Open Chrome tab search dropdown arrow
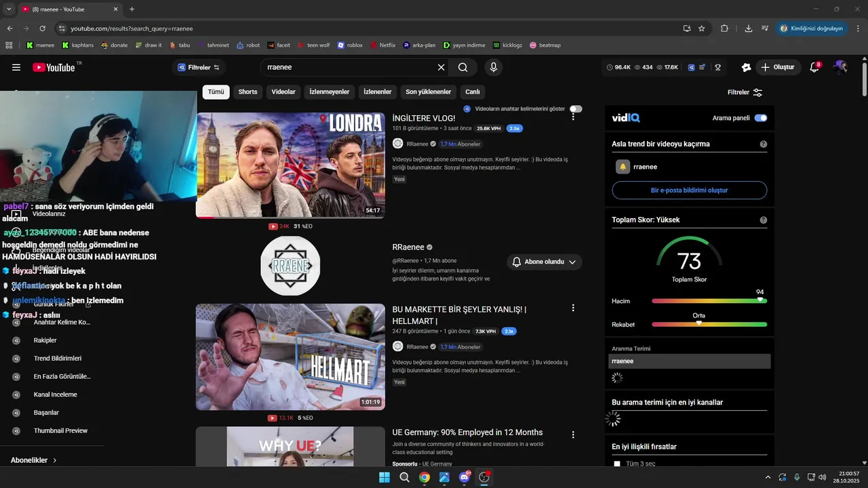This screenshot has width=868, height=488. pos(9,9)
